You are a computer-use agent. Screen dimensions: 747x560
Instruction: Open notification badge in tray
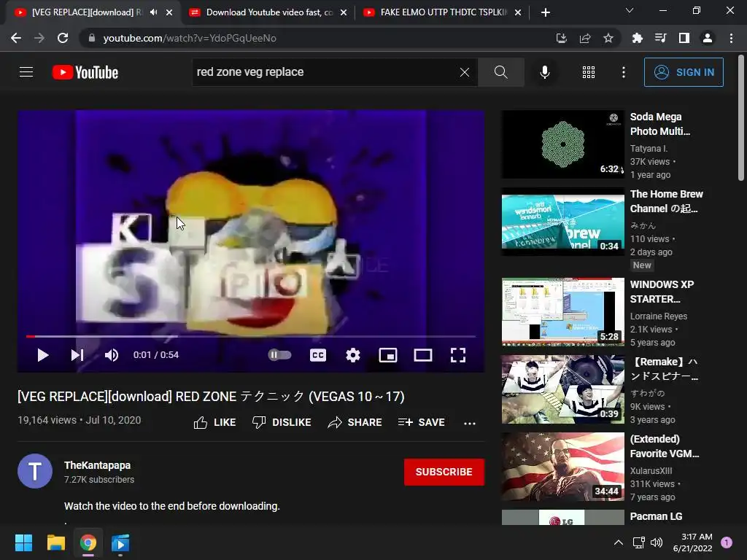tap(727, 542)
